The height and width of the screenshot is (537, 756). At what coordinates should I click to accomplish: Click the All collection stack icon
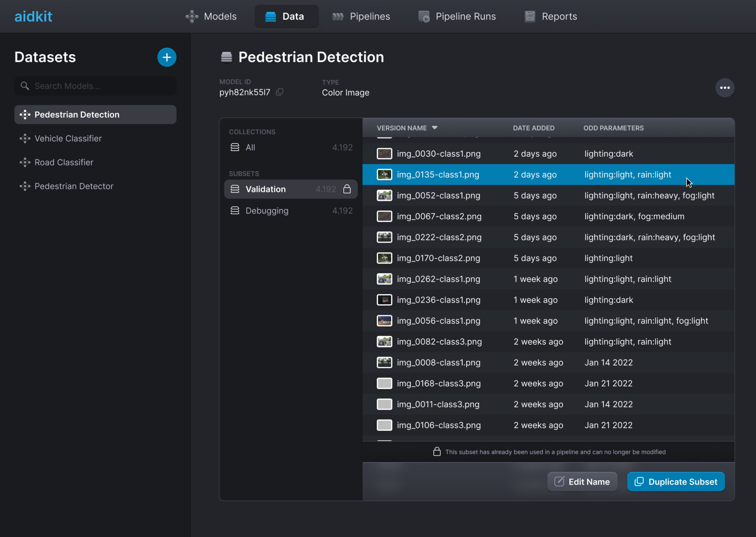click(x=235, y=147)
